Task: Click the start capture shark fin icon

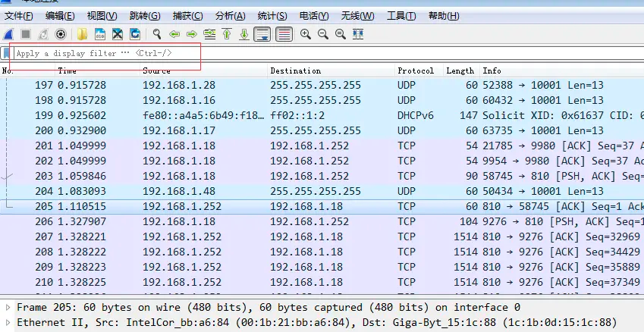Action: coord(8,34)
